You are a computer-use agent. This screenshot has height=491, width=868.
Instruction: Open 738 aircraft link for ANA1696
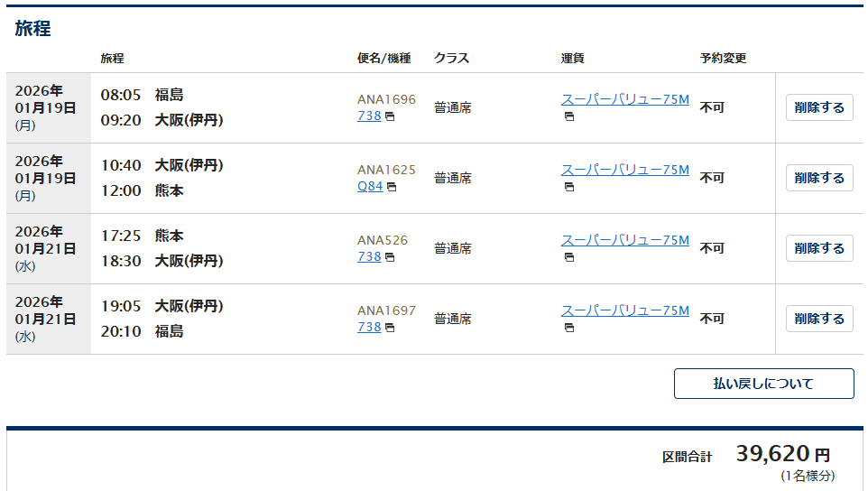pos(369,116)
